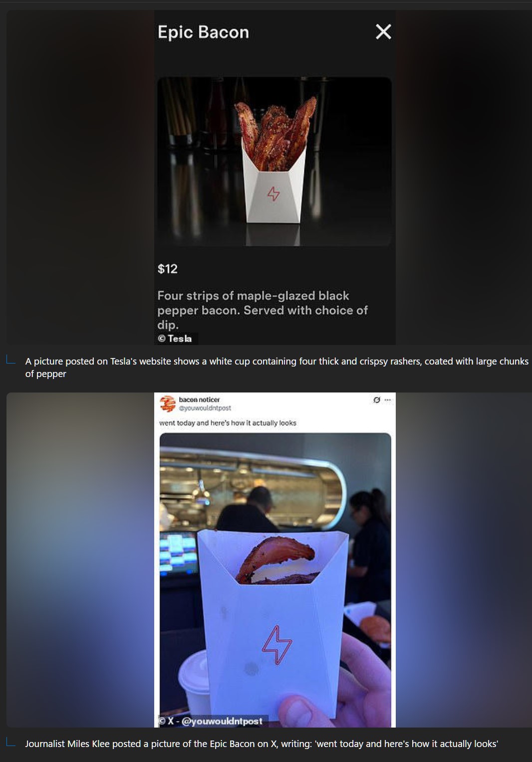The image size is (532, 762).
Task: Click the corner marker beside the first caption
Action: click(11, 360)
